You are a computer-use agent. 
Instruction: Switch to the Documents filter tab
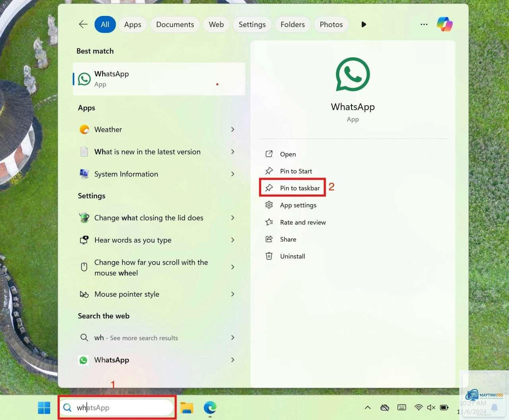[175, 24]
